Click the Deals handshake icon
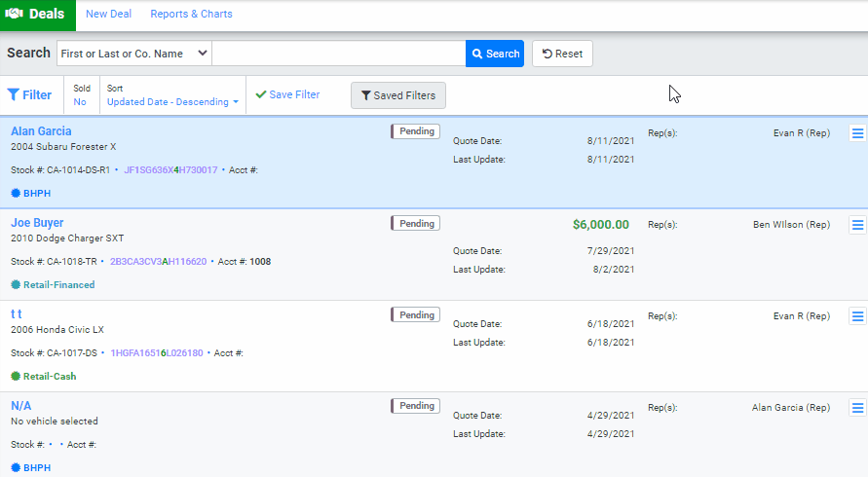868x477 pixels. click(14, 15)
